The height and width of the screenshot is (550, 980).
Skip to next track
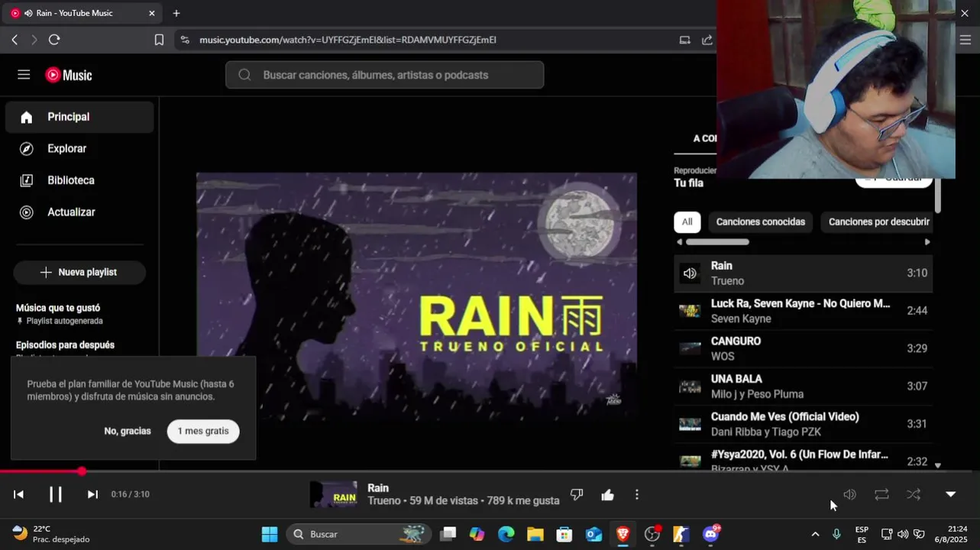pos(92,494)
